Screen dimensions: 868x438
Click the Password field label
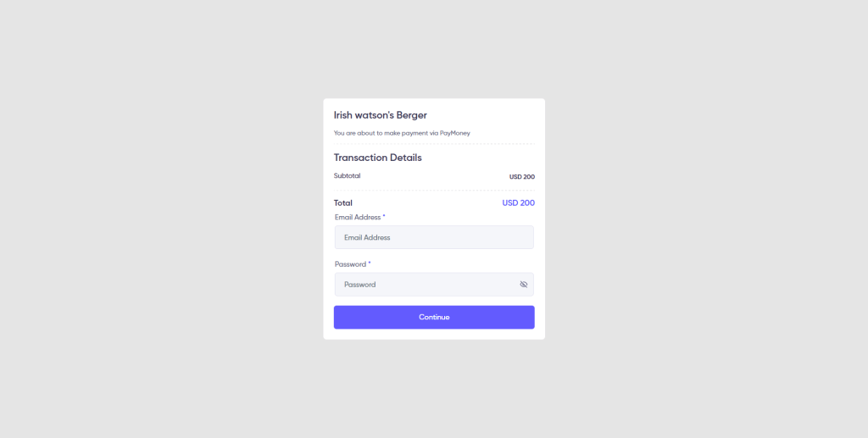pos(349,264)
